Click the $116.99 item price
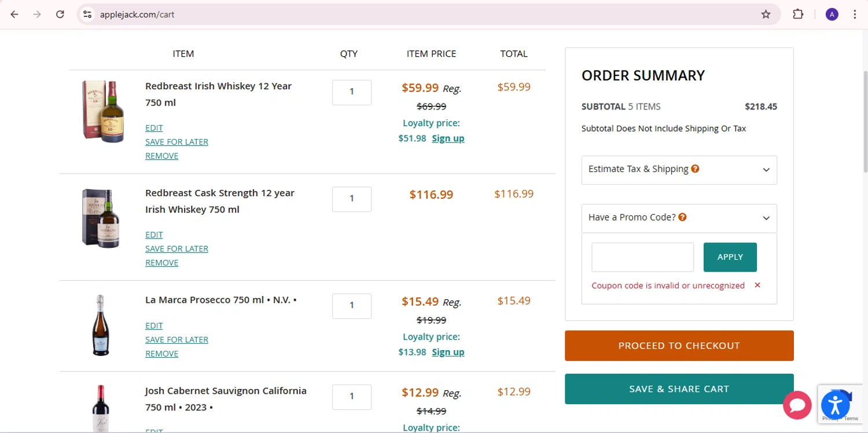Viewport: 868px width, 433px height. pos(431,195)
